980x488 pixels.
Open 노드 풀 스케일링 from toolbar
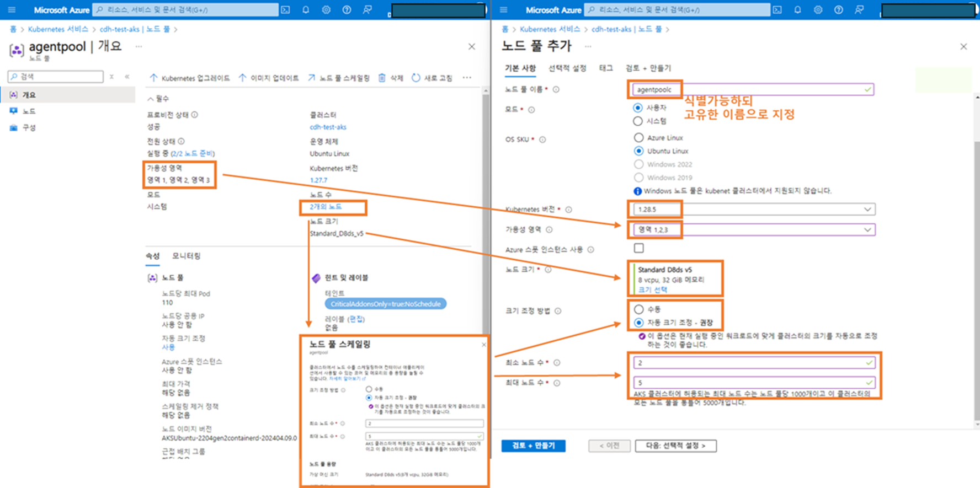pyautogui.click(x=338, y=78)
